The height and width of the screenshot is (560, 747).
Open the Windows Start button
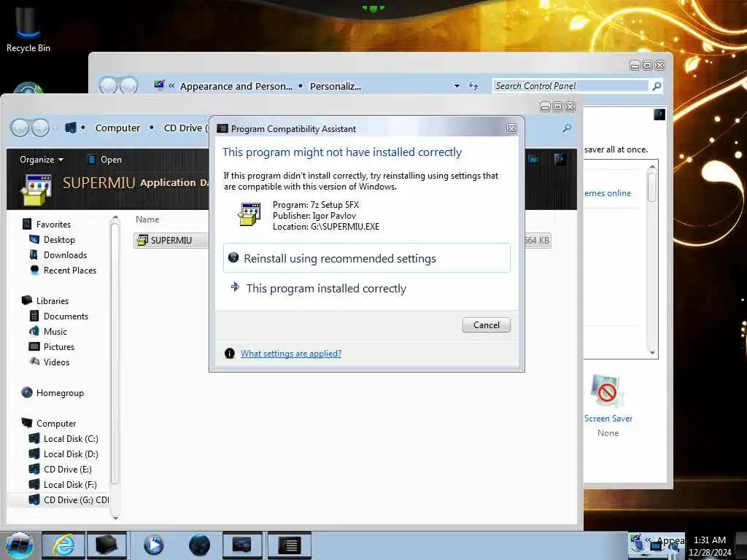(x=19, y=545)
